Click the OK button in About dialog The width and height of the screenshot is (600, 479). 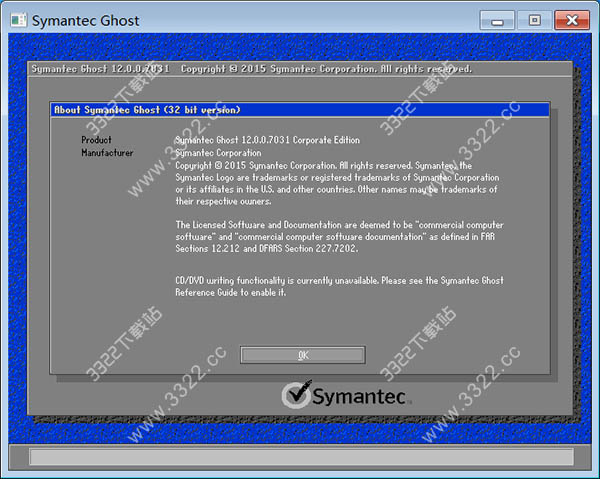click(302, 355)
